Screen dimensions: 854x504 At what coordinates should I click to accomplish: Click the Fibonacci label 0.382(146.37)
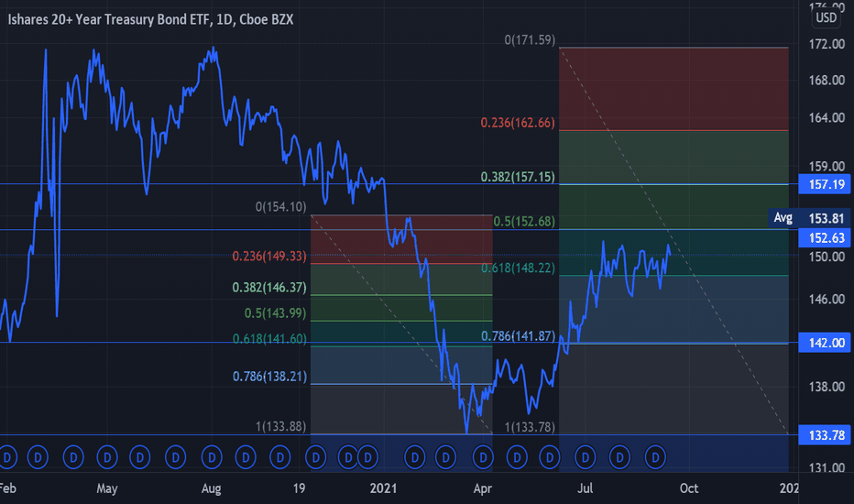tap(269, 287)
